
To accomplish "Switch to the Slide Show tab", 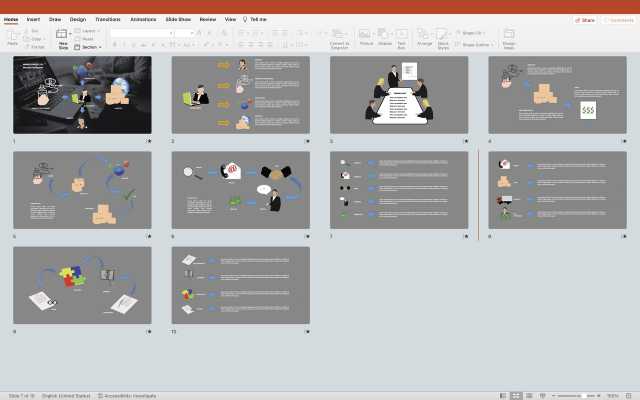I will pyautogui.click(x=178, y=19).
